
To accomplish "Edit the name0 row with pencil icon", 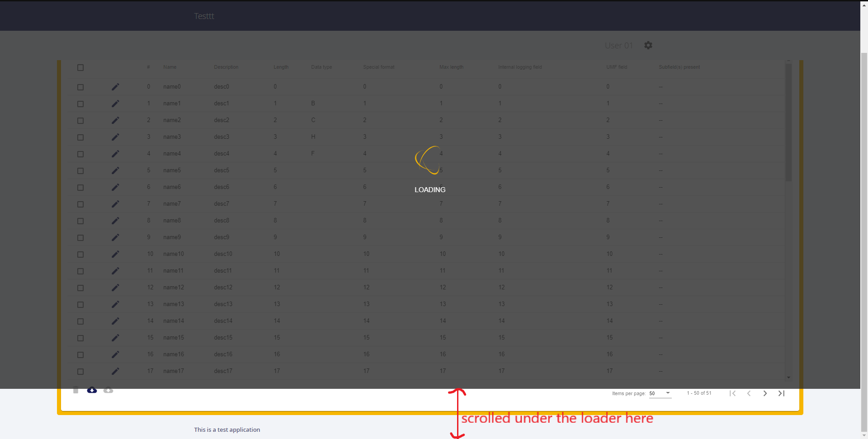I will click(x=115, y=86).
